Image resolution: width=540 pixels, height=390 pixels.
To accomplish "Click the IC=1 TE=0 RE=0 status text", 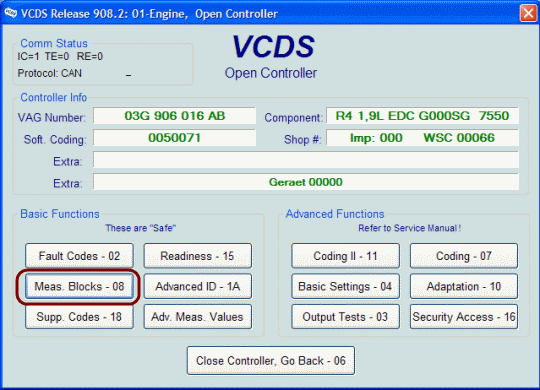I will pos(60,57).
